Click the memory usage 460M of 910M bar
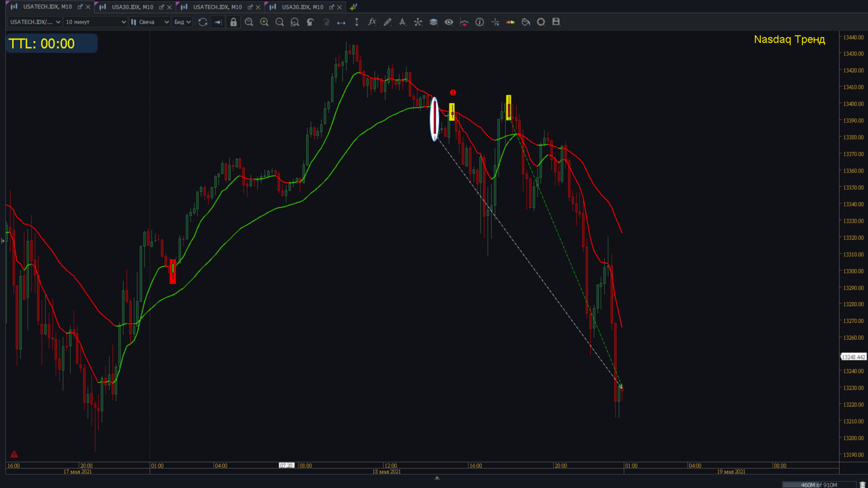 pyautogui.click(x=819, y=485)
